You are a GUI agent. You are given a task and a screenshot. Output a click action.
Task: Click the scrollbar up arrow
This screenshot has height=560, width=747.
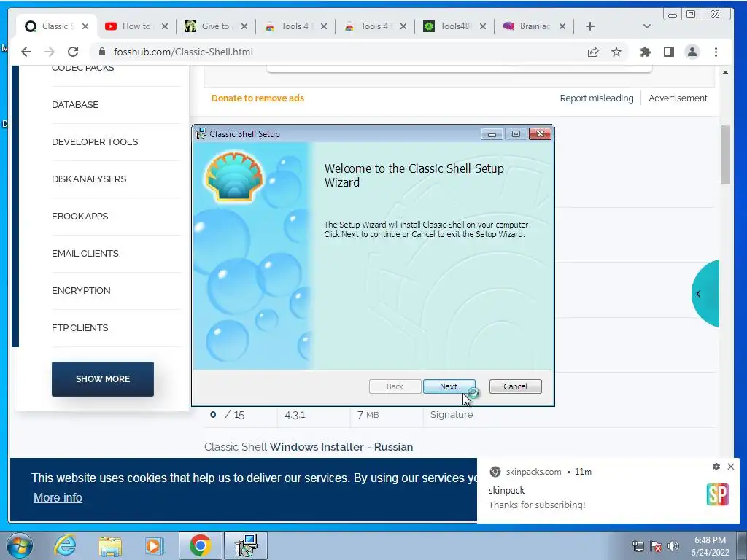[x=725, y=72]
